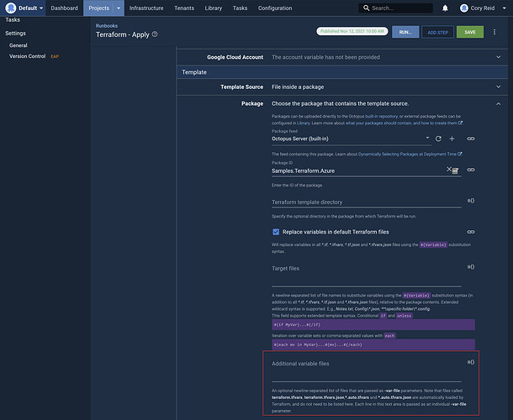Image resolution: width=513 pixels, height=420 pixels.
Task: Click the plus icon to add package feed
Action: point(451,138)
